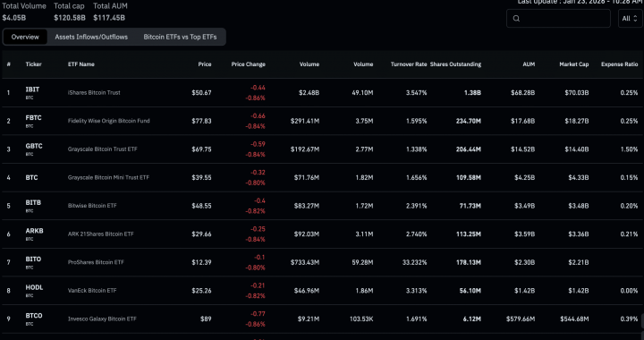Sort by the AUM column header
Screen dimensions: 644x340
click(529, 64)
